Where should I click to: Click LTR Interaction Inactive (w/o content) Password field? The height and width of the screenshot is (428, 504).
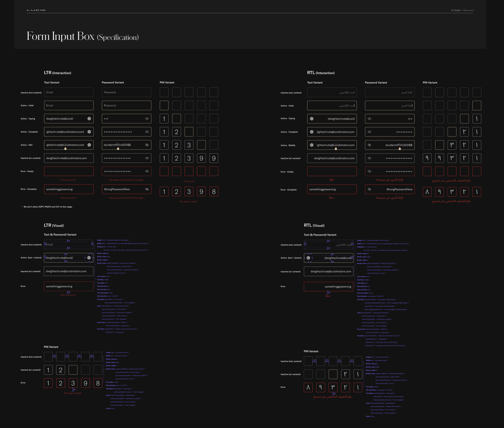click(126, 92)
